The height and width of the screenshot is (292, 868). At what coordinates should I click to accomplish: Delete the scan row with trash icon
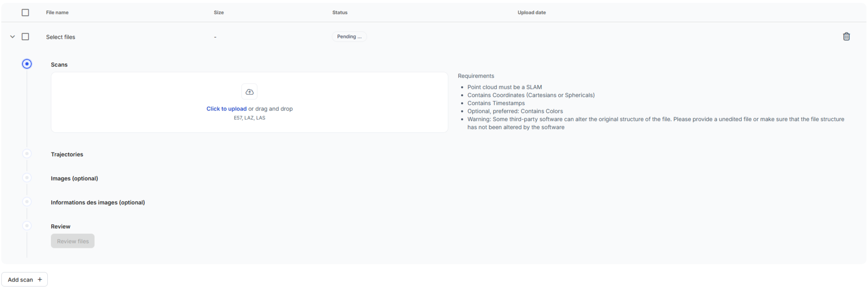coord(846,36)
